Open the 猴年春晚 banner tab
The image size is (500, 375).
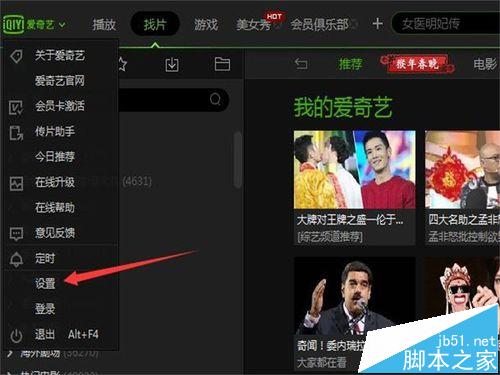(x=417, y=63)
